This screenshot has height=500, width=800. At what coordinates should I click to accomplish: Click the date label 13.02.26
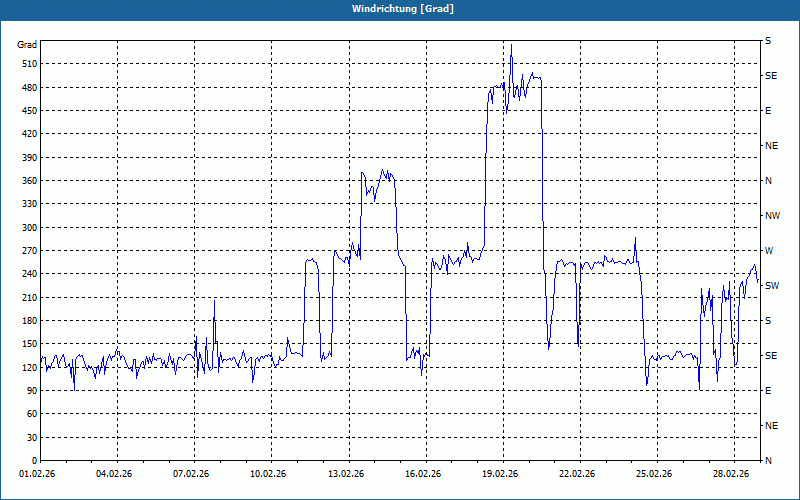(x=346, y=474)
